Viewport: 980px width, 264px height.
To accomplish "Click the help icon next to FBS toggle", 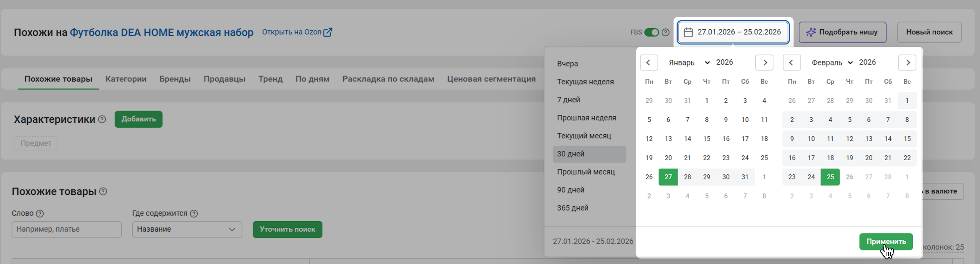I will point(665,32).
